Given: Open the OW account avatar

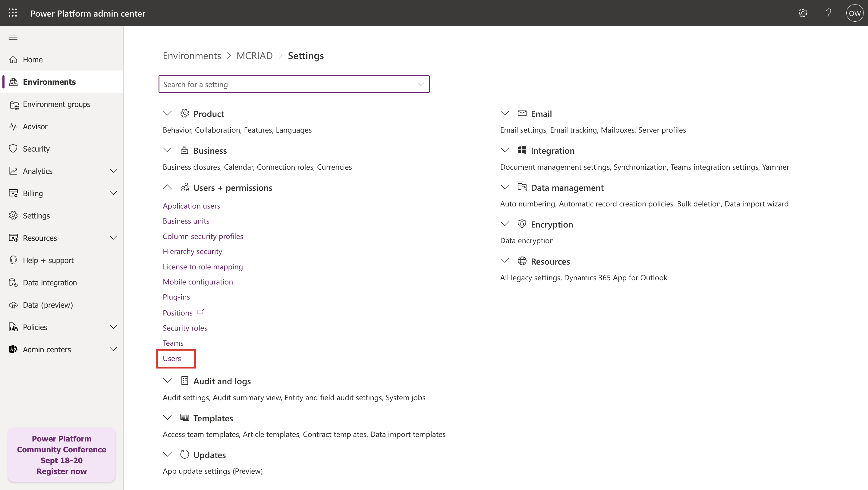Looking at the screenshot, I should point(854,13).
